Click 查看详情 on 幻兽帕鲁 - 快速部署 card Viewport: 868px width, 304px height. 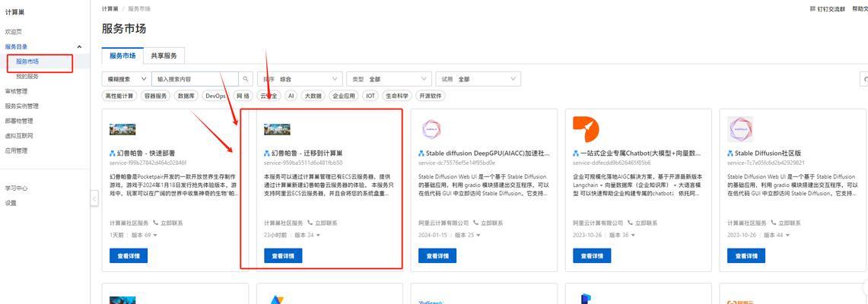pyautogui.click(x=129, y=256)
